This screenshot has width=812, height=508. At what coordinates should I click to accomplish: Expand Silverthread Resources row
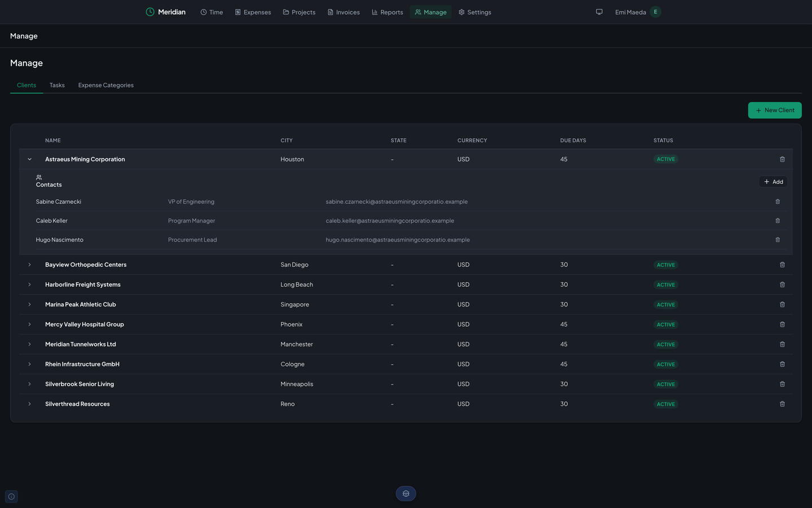tap(30, 404)
